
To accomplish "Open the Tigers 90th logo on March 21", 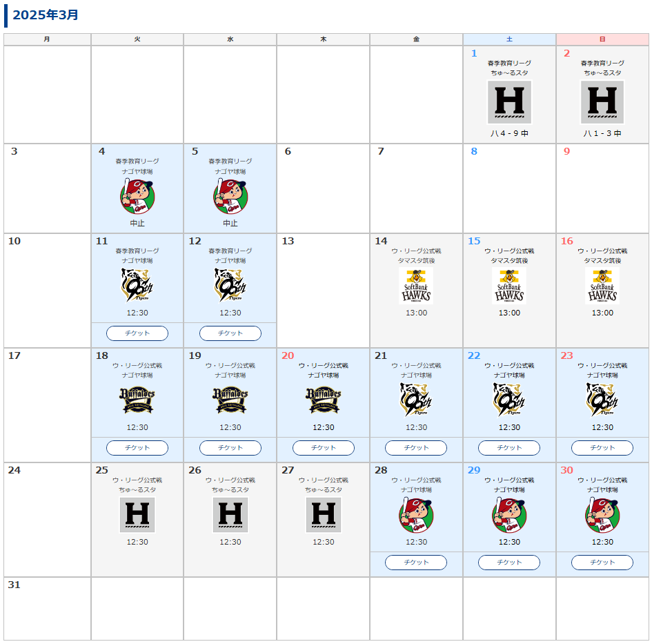I will [x=416, y=400].
